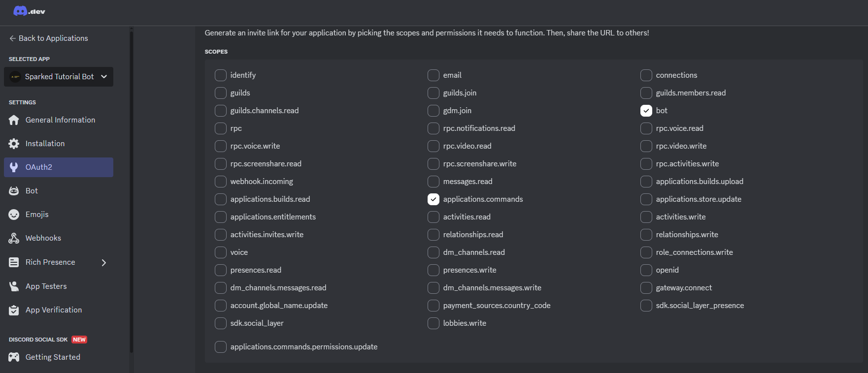868x373 pixels.
Task: Open General Information settings page
Action: (x=59, y=120)
